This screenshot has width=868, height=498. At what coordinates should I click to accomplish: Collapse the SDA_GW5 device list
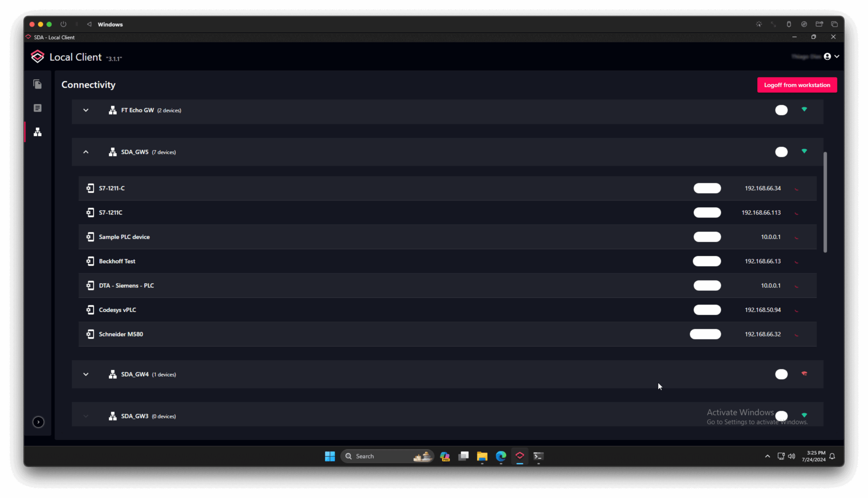click(x=86, y=152)
